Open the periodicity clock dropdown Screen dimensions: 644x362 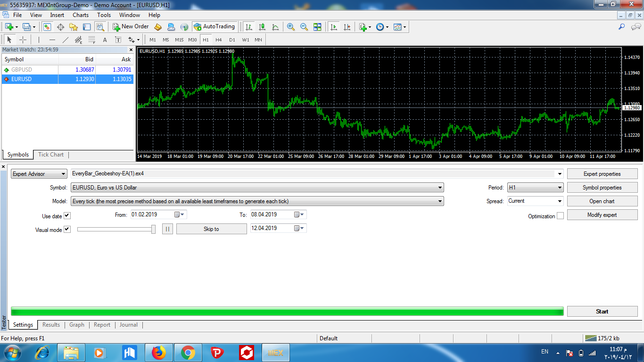click(x=382, y=27)
